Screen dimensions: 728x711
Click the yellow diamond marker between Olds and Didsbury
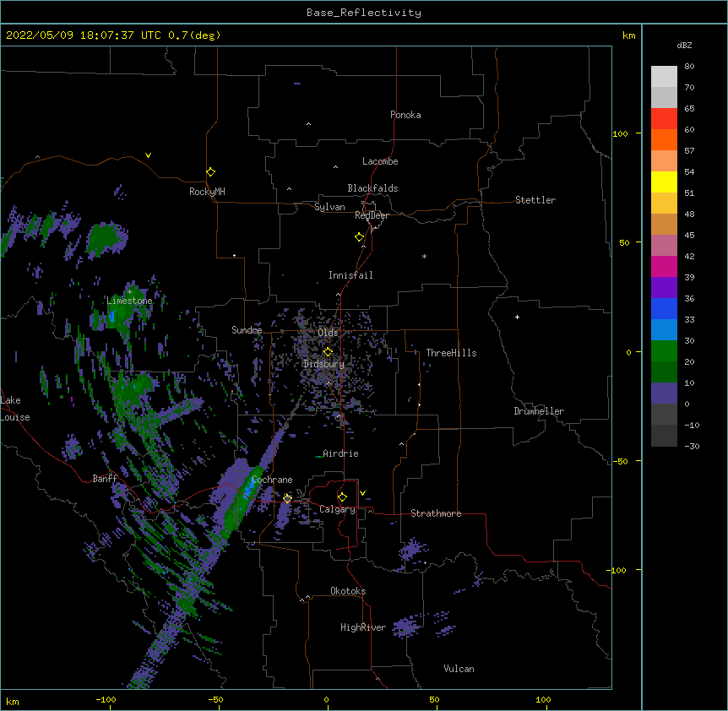tap(328, 352)
